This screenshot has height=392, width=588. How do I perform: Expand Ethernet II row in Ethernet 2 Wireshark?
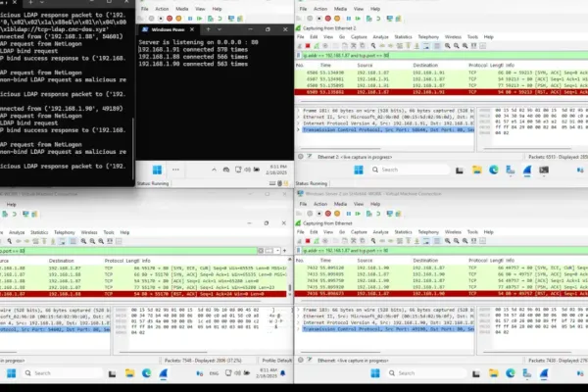[x=299, y=117]
